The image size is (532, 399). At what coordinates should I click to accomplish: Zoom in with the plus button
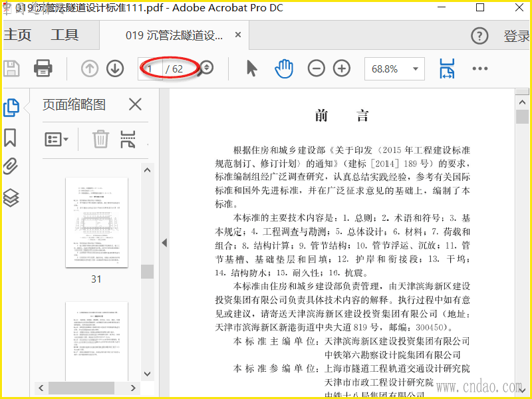(x=342, y=69)
